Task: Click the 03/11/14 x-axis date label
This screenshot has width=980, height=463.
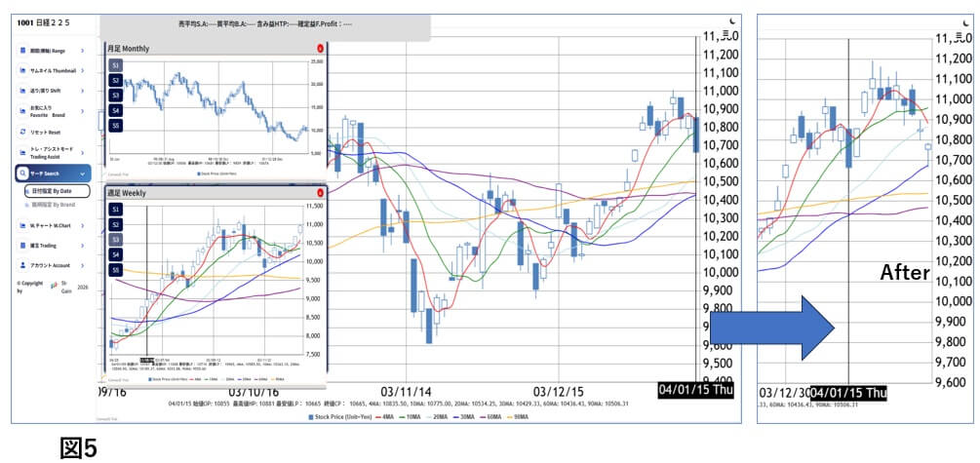Action: [x=407, y=392]
